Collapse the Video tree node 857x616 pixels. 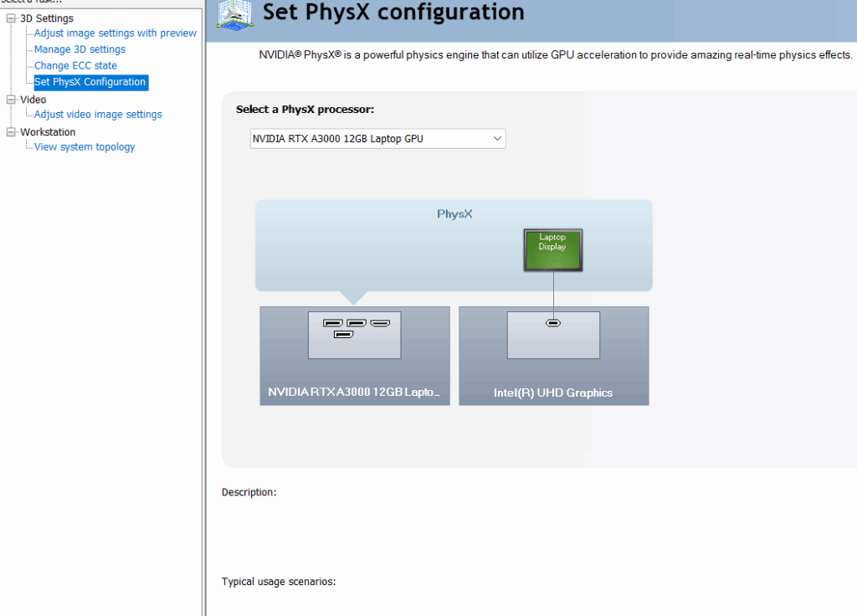(12, 100)
